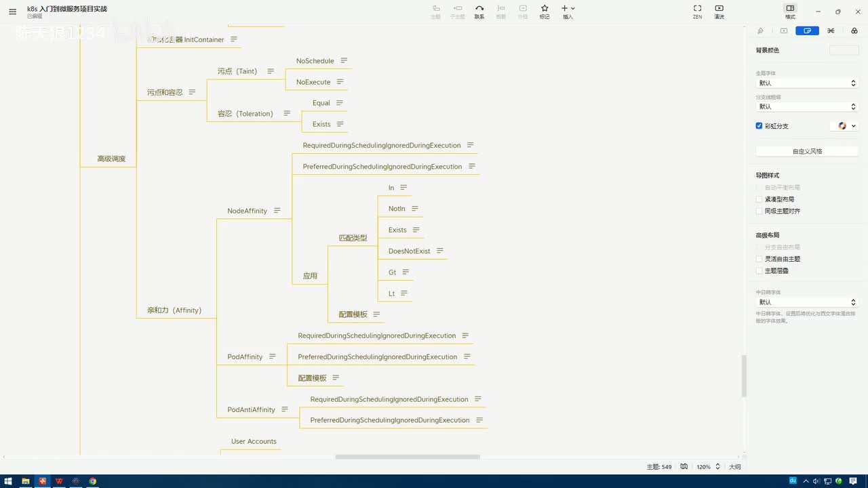The image size is (868, 488).
Task: Select the Exists topic under 容忍
Action: point(321,124)
